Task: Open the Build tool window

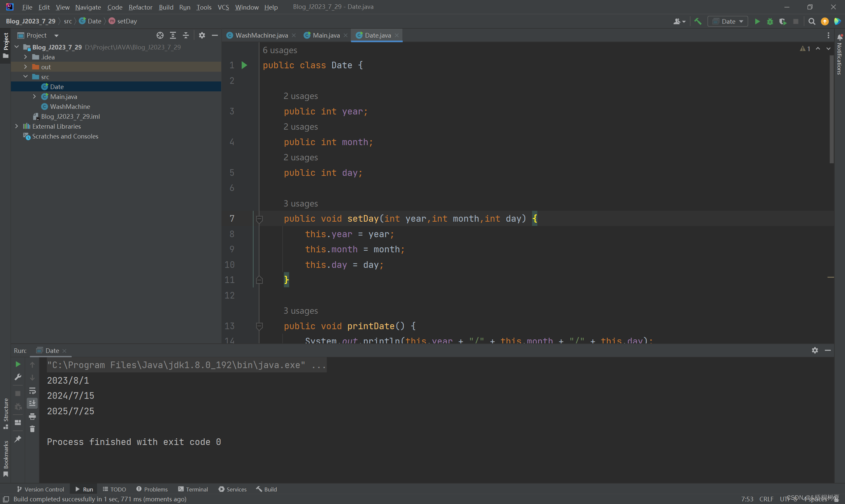Action: tap(267, 489)
